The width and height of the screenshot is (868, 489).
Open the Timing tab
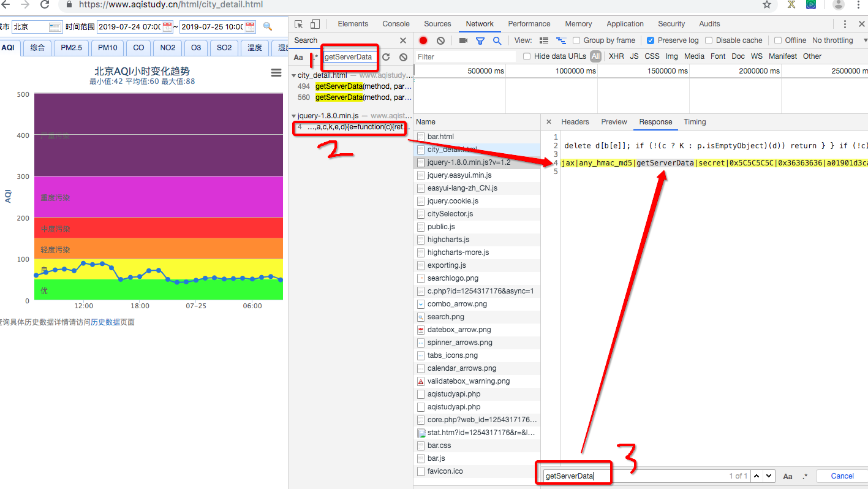coord(695,122)
